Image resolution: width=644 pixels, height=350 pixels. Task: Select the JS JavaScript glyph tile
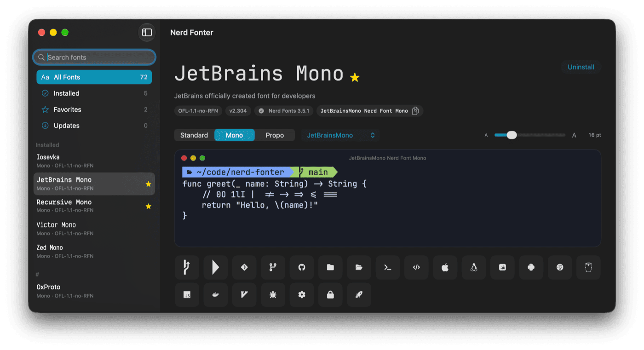tap(187, 295)
